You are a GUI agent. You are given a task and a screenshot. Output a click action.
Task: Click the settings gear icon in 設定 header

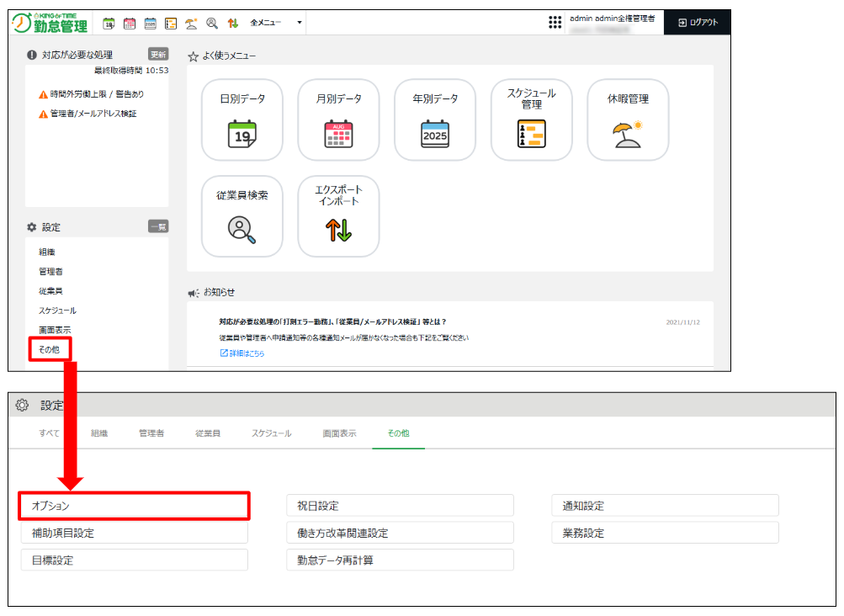[x=22, y=405]
